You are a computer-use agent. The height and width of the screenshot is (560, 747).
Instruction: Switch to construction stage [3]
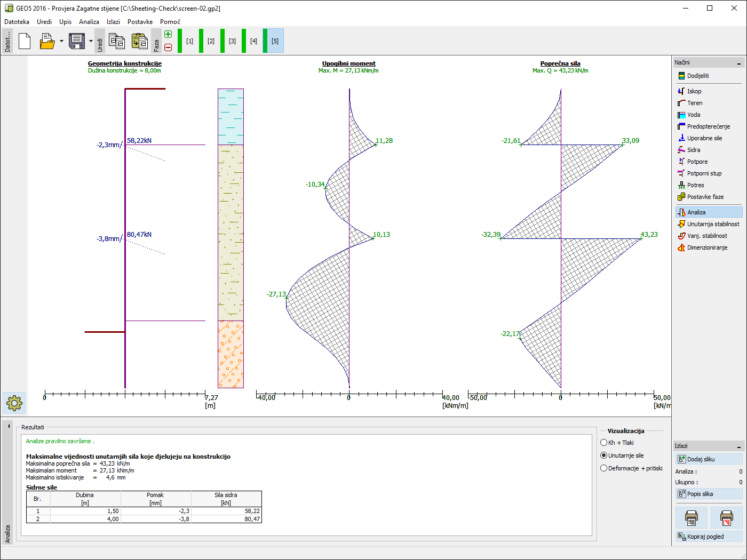(232, 41)
